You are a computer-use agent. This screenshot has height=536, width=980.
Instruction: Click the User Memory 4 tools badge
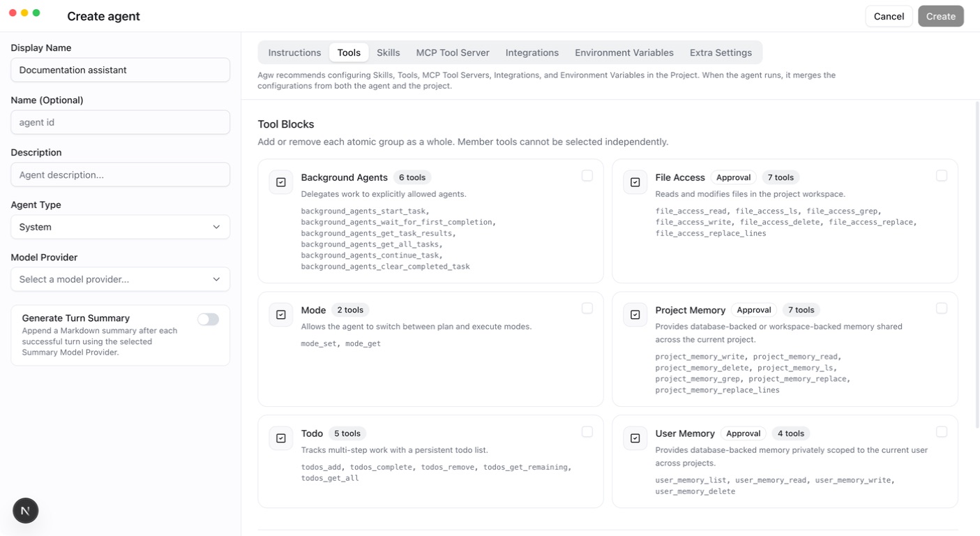(791, 433)
